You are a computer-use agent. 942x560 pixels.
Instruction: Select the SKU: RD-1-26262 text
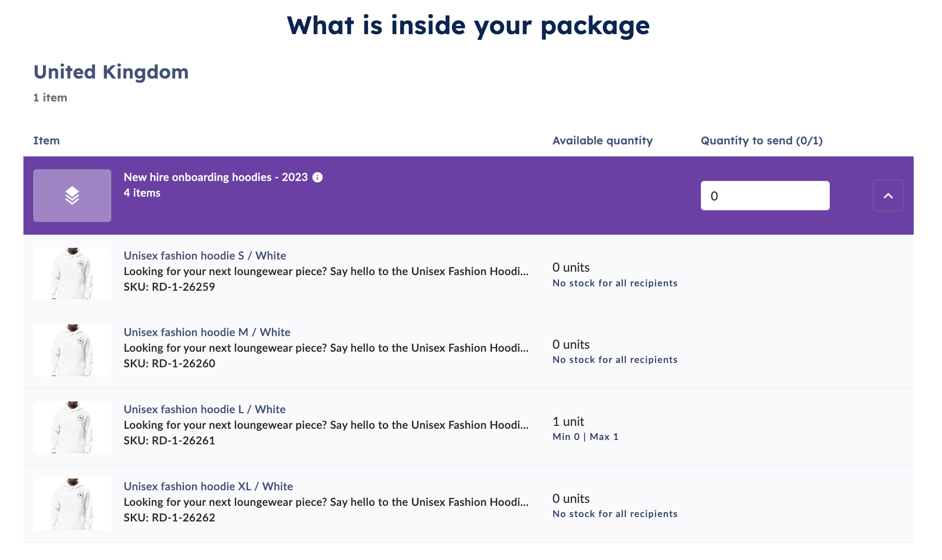coord(169,518)
